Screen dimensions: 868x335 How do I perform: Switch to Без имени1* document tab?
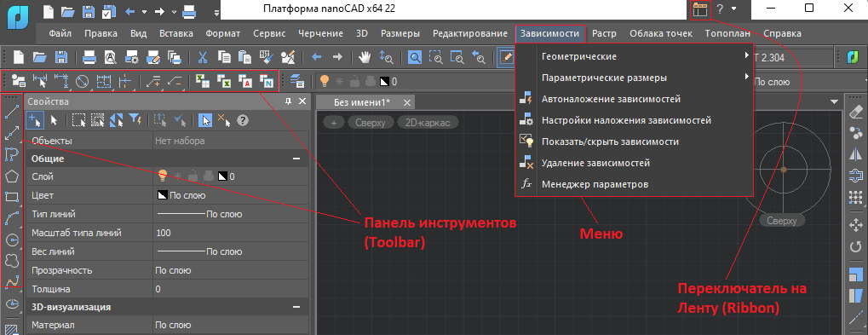pyautogui.click(x=362, y=102)
